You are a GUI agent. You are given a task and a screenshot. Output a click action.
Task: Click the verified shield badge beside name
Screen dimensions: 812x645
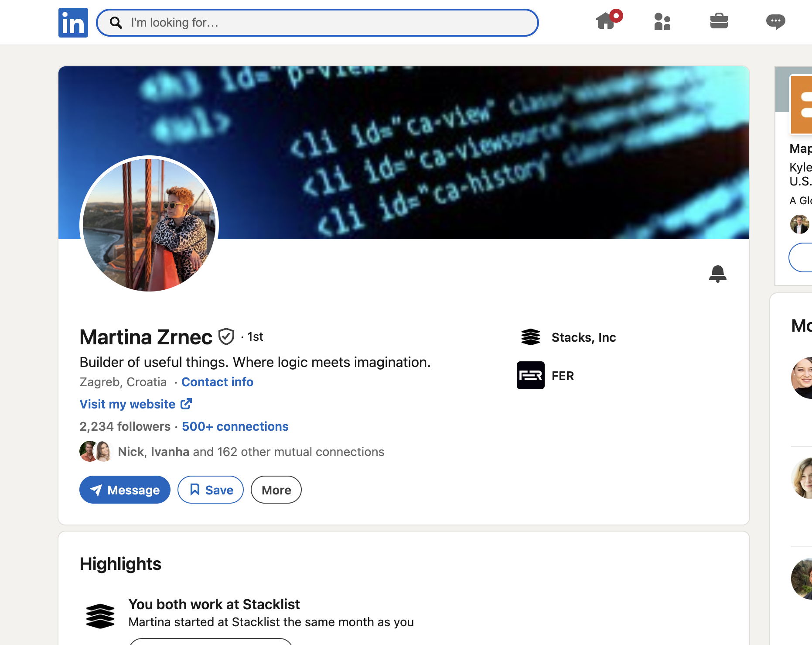tap(226, 336)
